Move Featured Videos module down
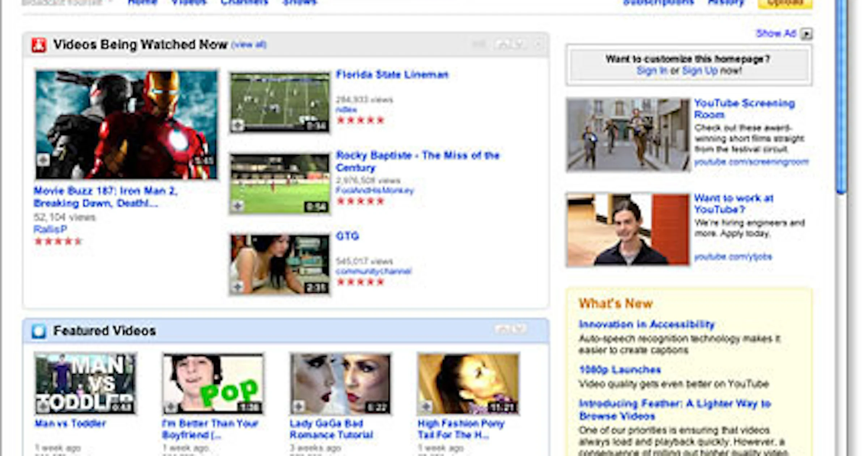This screenshot has height=456, width=868. pyautogui.click(x=519, y=329)
